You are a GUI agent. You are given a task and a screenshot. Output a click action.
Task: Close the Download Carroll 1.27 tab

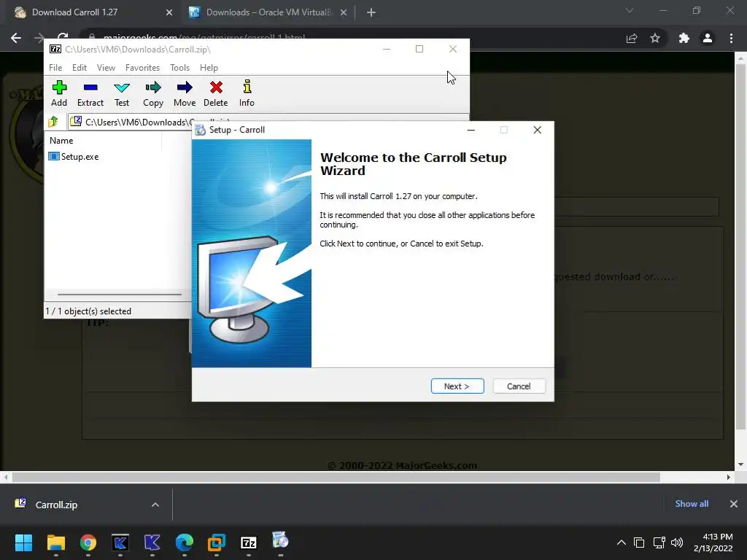pos(169,12)
